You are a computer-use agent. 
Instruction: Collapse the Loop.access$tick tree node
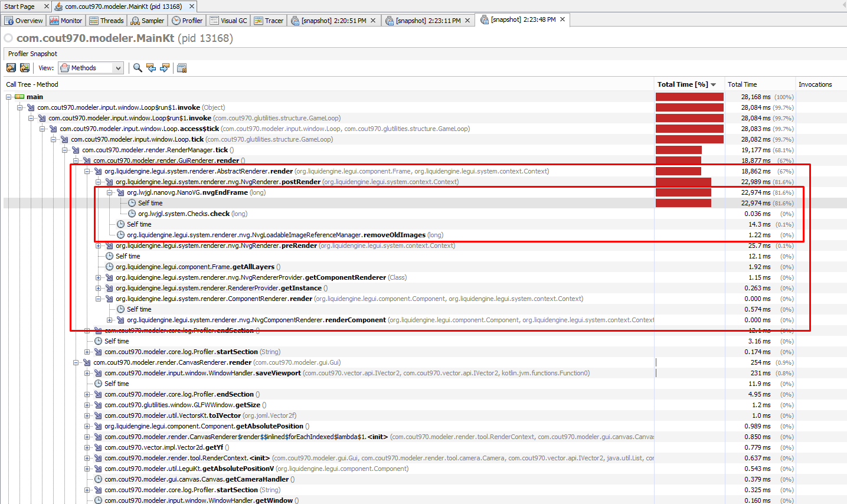42,129
